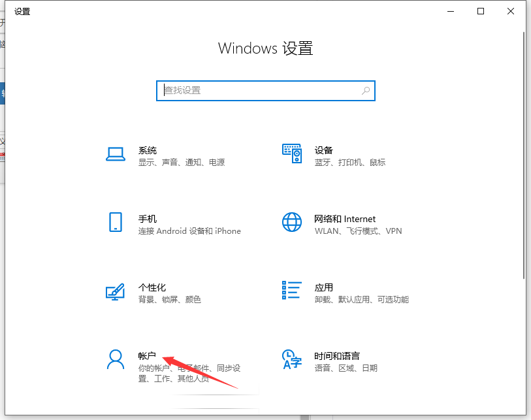This screenshot has height=420, width=531.
Task: Click the search magnifier in the search box
Action: [x=366, y=91]
